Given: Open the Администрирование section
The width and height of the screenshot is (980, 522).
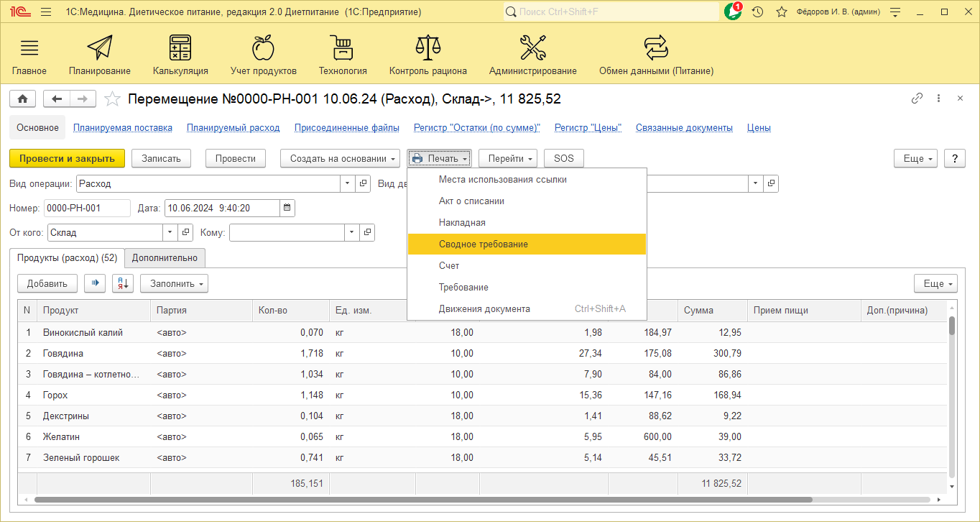Looking at the screenshot, I should tap(533, 56).
